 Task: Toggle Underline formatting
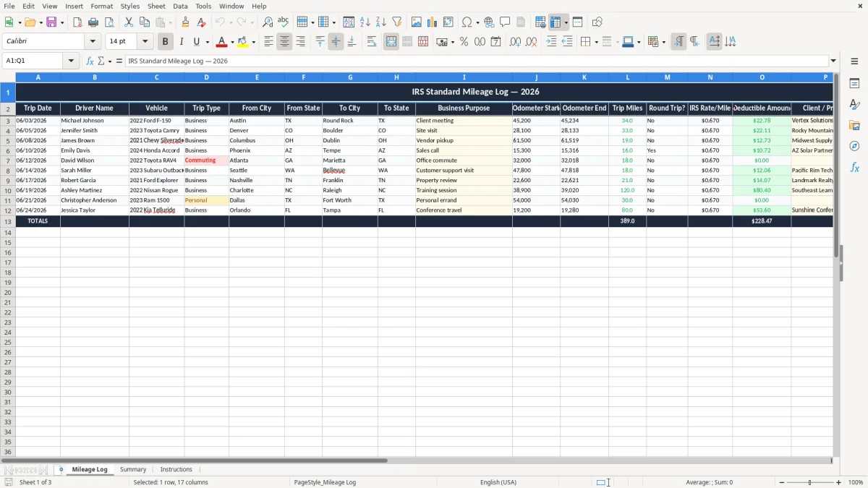click(x=196, y=42)
